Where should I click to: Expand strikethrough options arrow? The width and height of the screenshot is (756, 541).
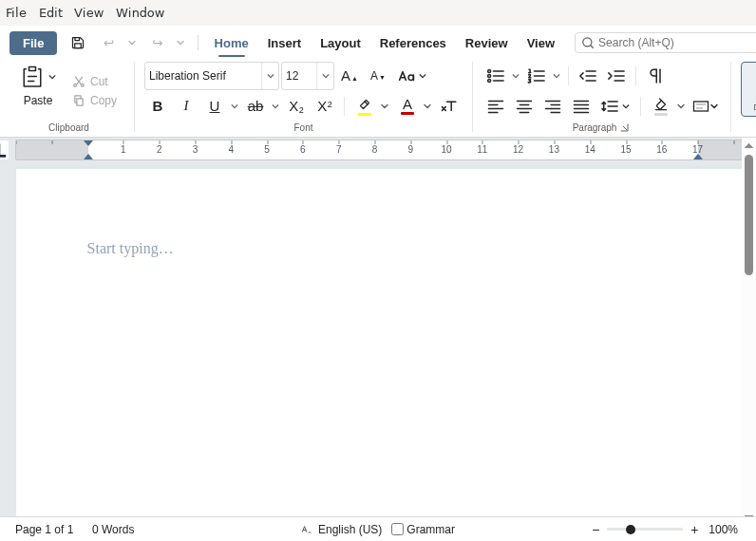275,106
